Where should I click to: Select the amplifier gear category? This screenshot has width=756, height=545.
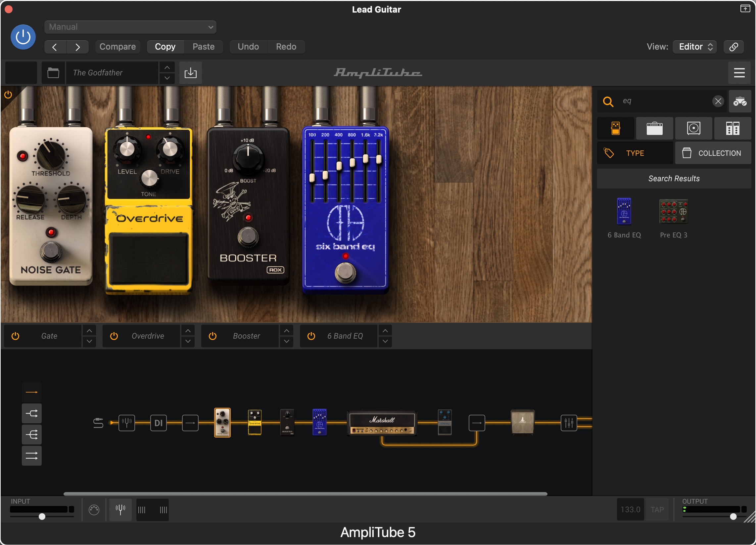click(x=655, y=128)
